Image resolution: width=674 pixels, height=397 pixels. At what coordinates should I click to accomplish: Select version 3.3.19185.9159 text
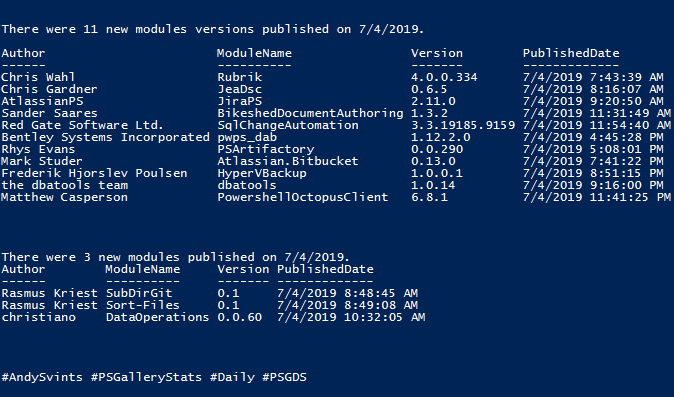(463, 125)
